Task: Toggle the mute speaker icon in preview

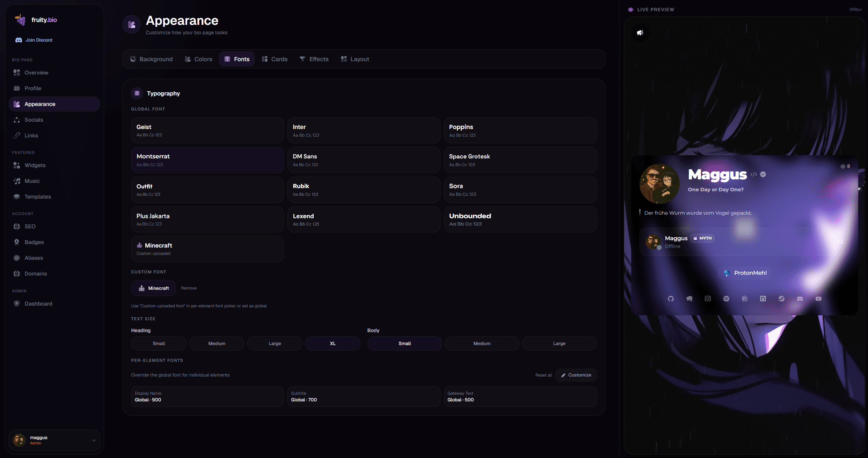Action: (640, 33)
